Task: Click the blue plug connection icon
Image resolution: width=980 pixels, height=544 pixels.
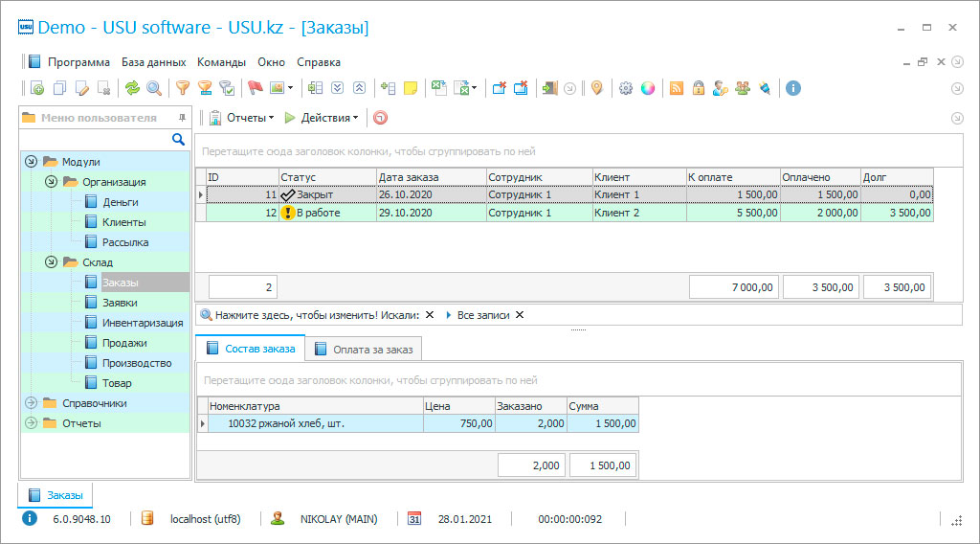Action: [765, 88]
